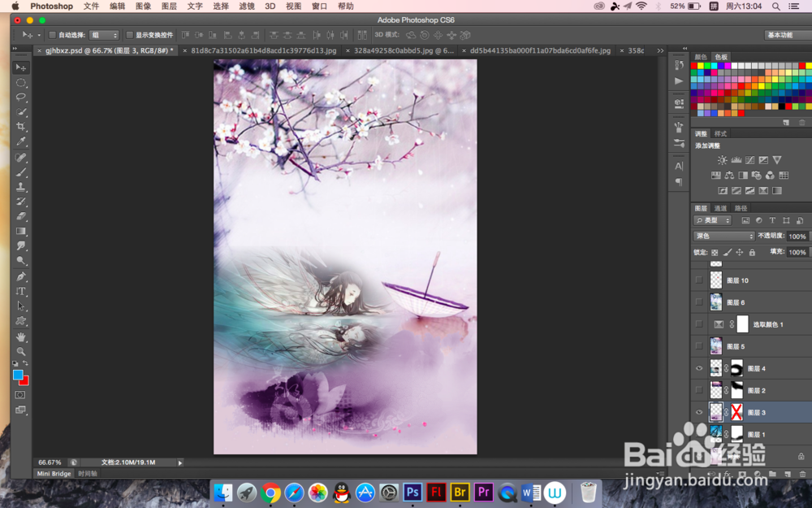Screen dimensions: 812x508
Task: Select the Crop tool
Action: pyautogui.click(x=21, y=127)
